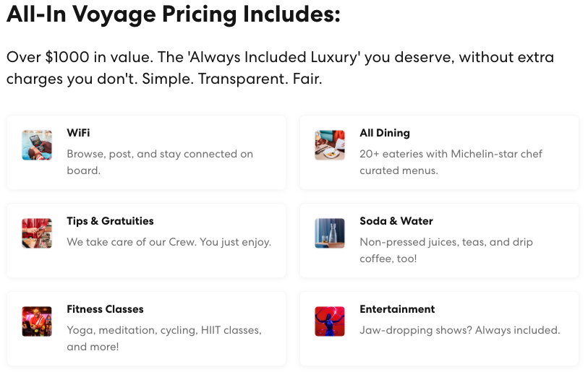
Task: Select the Soda & Water bottle icon
Action: pos(330,233)
